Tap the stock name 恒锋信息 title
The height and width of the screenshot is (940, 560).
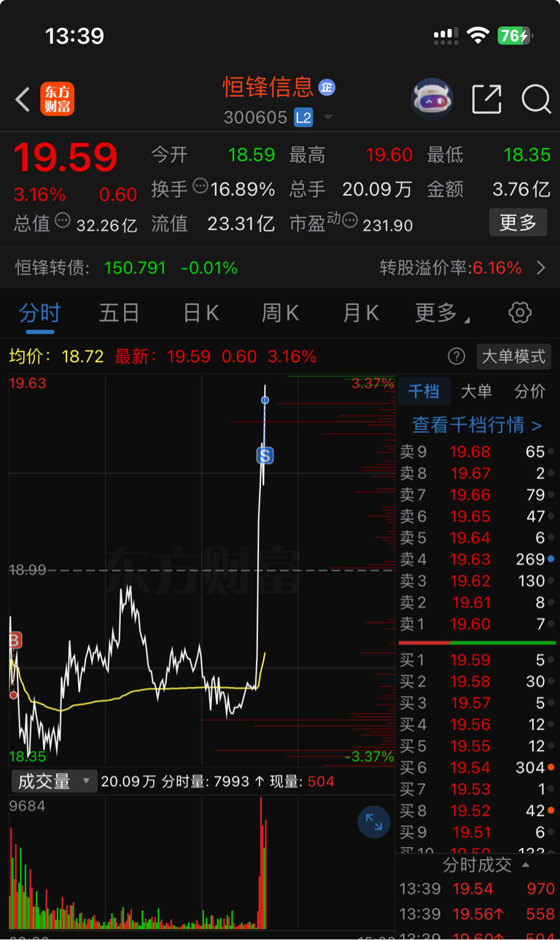tap(268, 87)
